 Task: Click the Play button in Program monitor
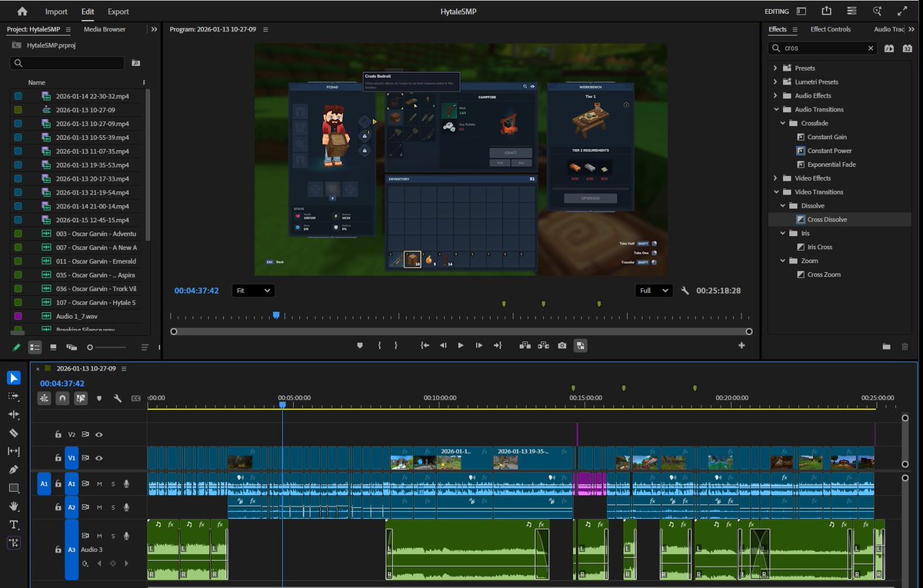click(461, 346)
